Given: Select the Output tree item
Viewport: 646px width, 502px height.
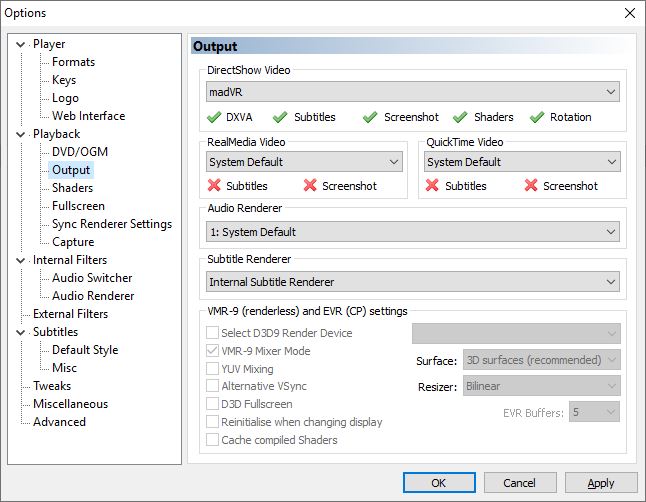Looking at the screenshot, I should [x=71, y=170].
